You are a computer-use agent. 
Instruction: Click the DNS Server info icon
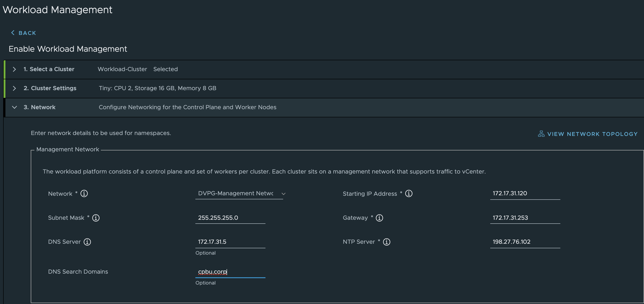pyautogui.click(x=87, y=242)
